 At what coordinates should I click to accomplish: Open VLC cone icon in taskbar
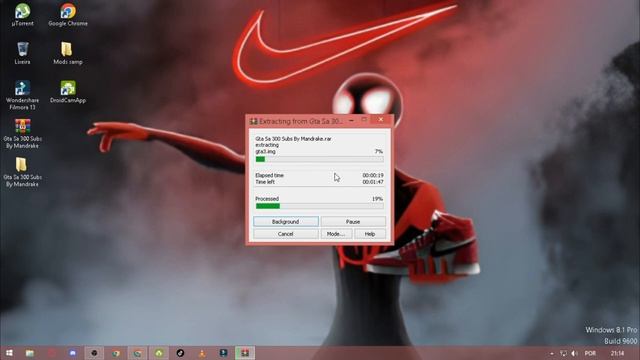coord(202,353)
